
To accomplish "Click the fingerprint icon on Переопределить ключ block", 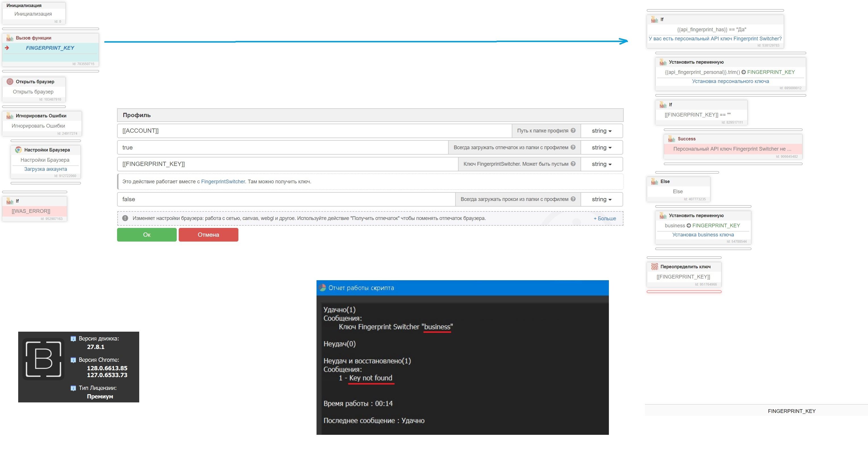I will click(x=654, y=267).
